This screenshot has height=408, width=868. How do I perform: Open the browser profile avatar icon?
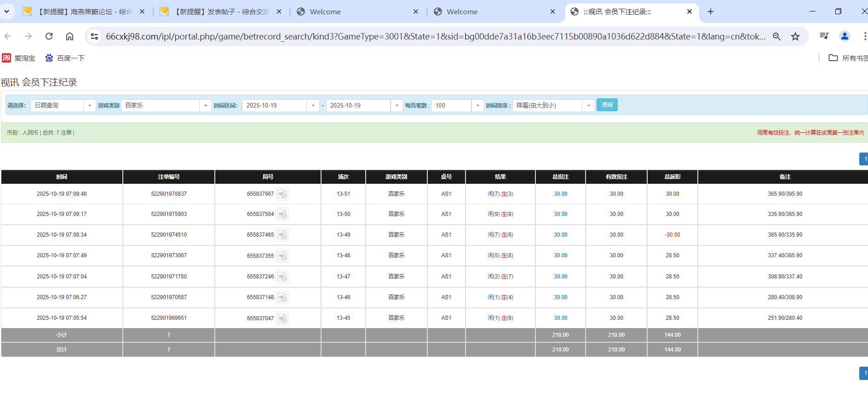(x=844, y=36)
